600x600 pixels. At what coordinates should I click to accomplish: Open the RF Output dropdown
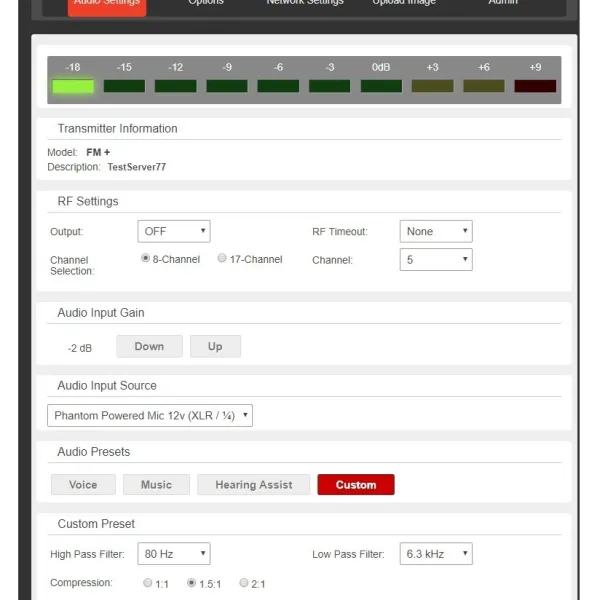173,231
